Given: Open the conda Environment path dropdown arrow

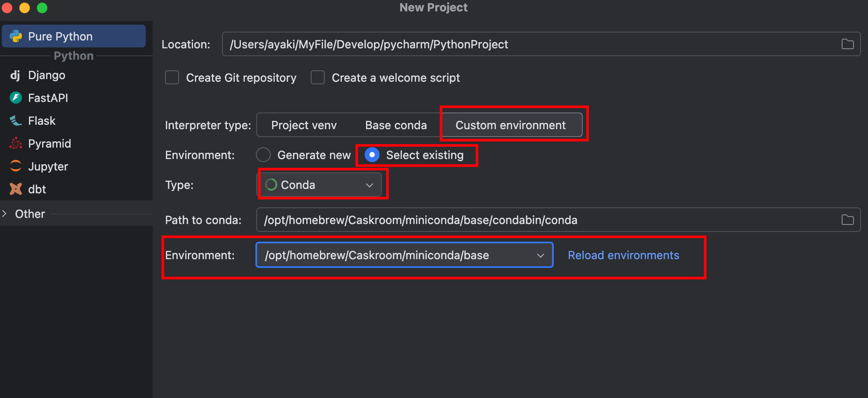Looking at the screenshot, I should [541, 255].
